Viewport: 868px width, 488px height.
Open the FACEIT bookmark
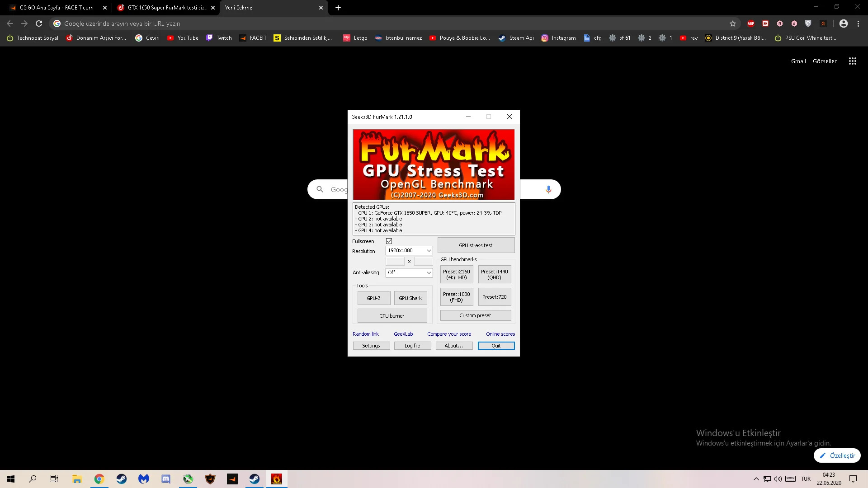253,38
